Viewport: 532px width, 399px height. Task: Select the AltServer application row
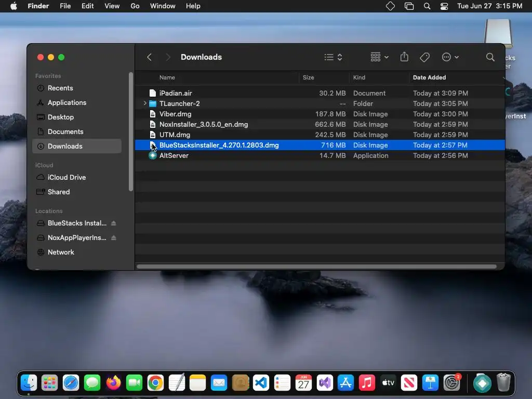[320, 155]
